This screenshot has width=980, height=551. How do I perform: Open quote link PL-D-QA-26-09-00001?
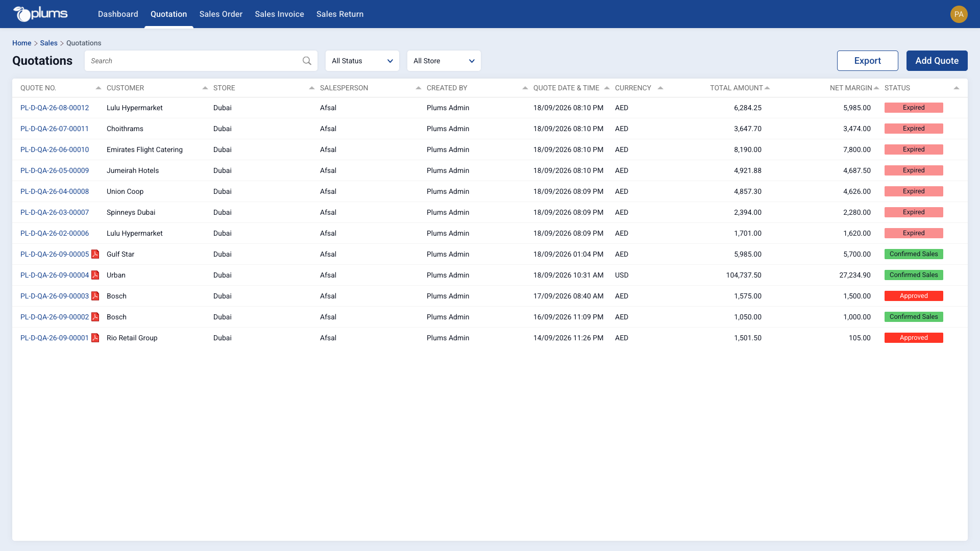pos(55,338)
